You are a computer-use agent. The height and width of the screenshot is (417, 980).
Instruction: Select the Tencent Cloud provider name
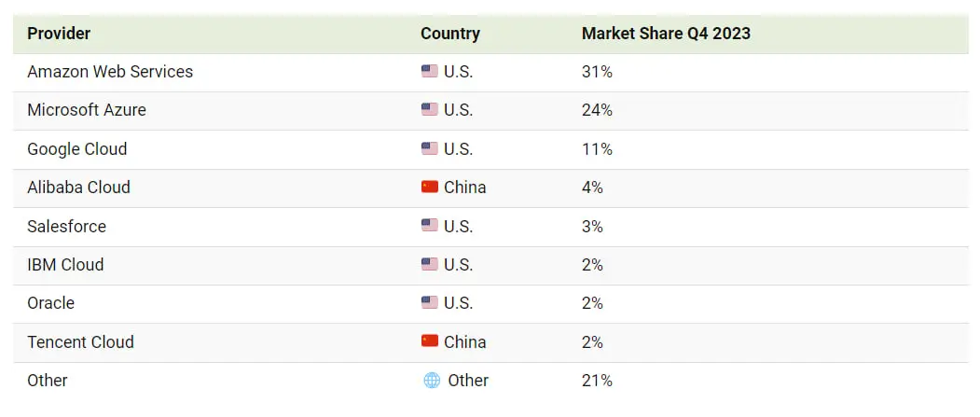80,342
